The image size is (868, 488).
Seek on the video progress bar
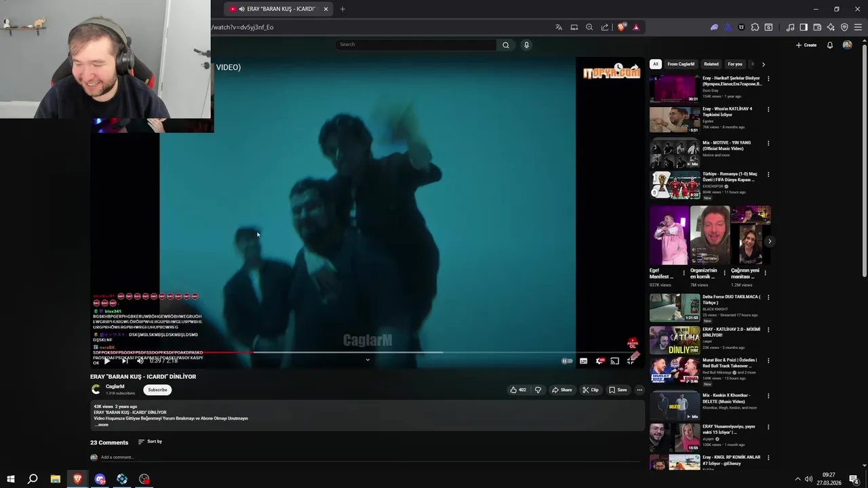click(368, 352)
